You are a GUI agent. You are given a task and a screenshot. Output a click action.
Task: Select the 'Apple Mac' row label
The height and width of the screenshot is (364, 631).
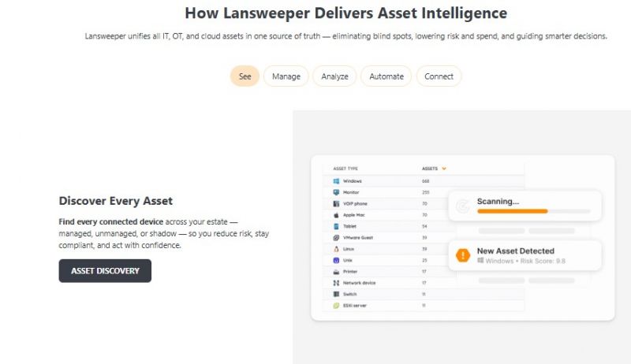(x=353, y=215)
